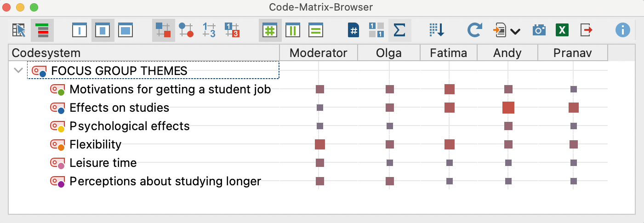Open the export dropdown arrow
644x223 pixels.
coord(515,31)
